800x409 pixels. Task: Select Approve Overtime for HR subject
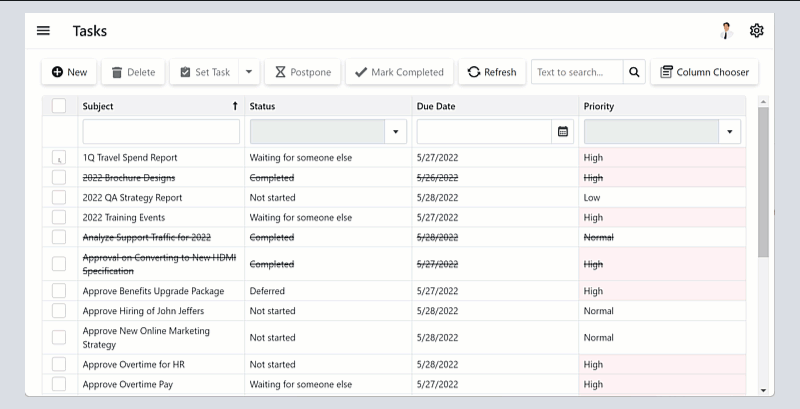[134, 364]
